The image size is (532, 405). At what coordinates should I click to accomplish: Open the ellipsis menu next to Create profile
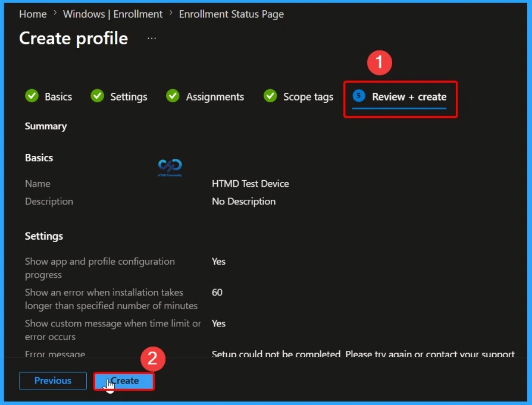click(152, 38)
